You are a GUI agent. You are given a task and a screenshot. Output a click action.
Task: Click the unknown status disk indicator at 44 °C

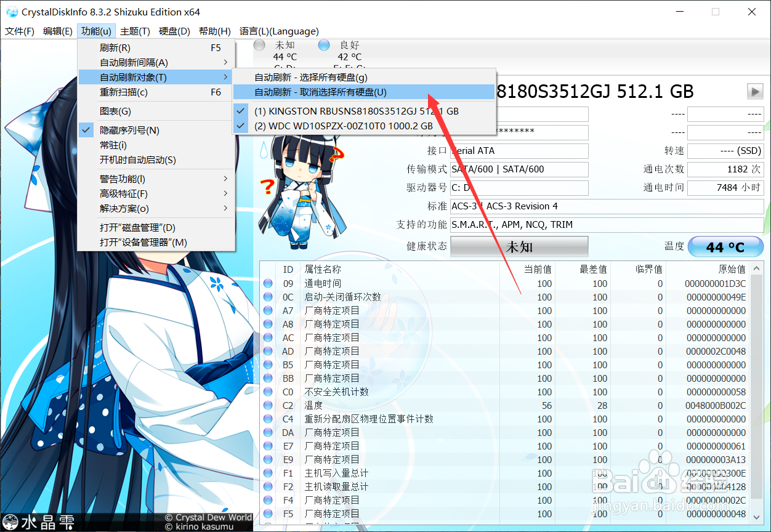[x=260, y=45]
